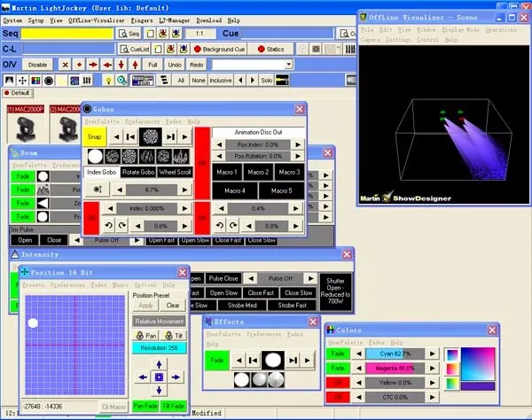Click the red up arrow button

pos(135,65)
